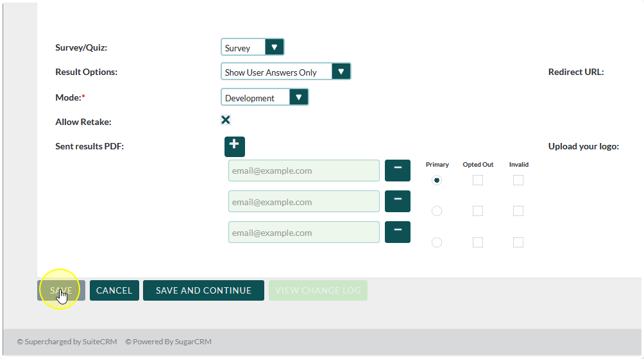The height and width of the screenshot is (359, 644).
Task: Open the Survey/Quiz dropdown
Action: tap(253, 47)
